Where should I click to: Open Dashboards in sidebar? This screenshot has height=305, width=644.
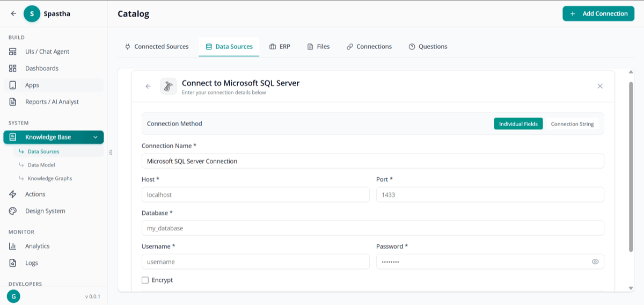click(54, 68)
